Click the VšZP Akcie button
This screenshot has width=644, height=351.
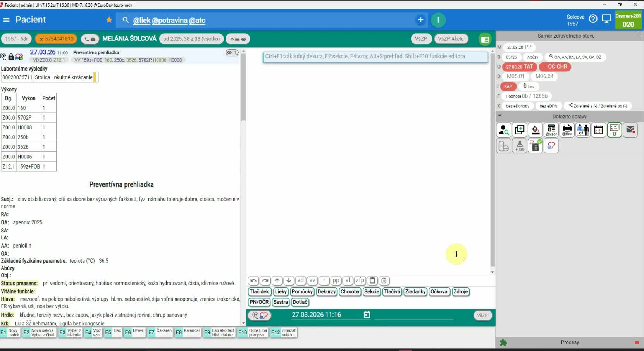click(x=451, y=39)
